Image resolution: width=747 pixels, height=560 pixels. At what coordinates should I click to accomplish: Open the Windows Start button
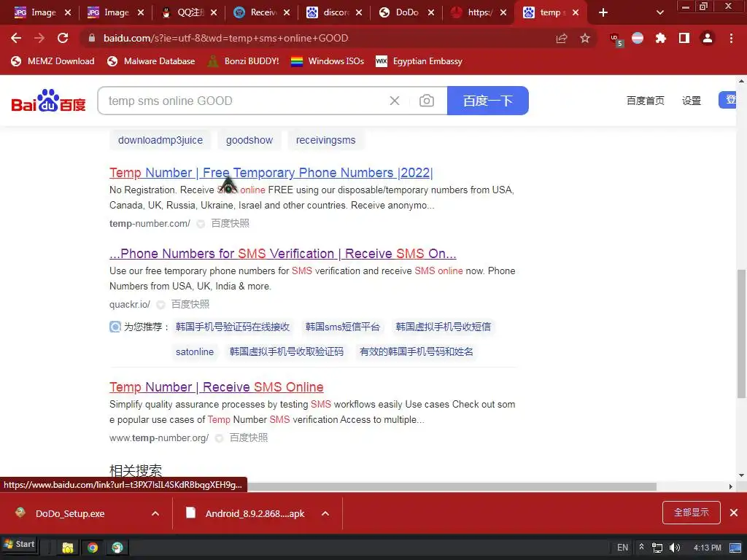(x=19, y=544)
